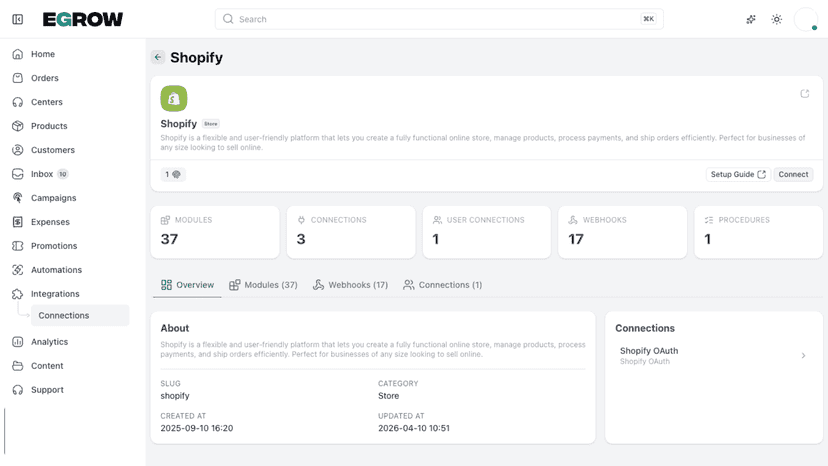The image size is (828, 466).
Task: Click the Home house icon
Action: [x=17, y=54]
